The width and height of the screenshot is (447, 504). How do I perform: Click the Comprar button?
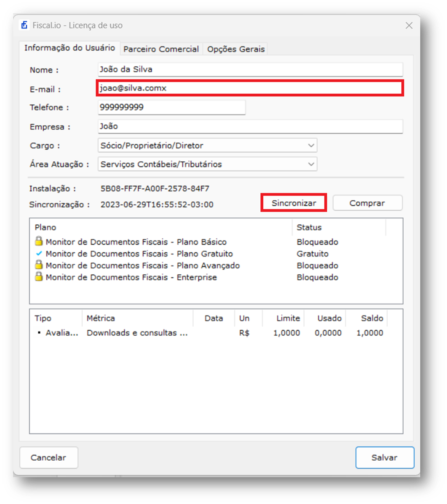(x=367, y=203)
